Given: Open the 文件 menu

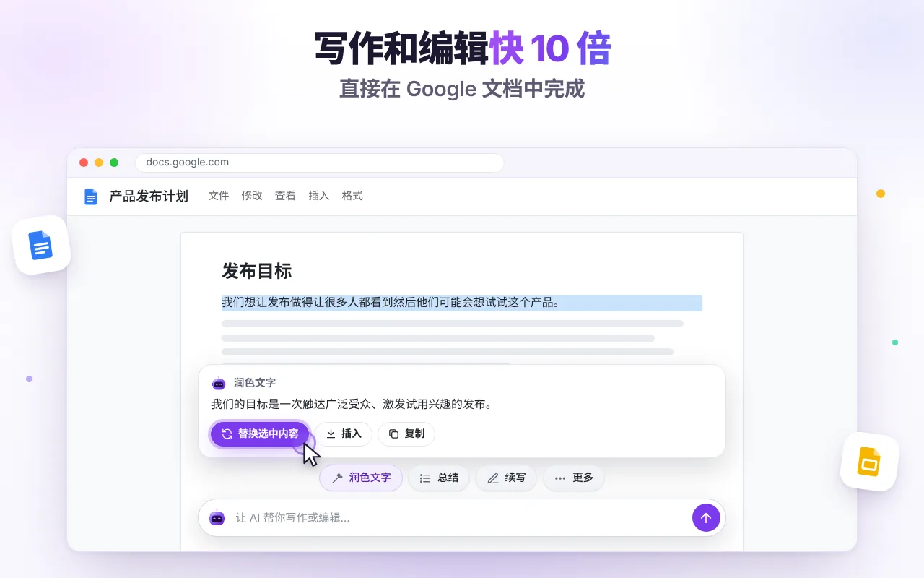Looking at the screenshot, I should (218, 196).
